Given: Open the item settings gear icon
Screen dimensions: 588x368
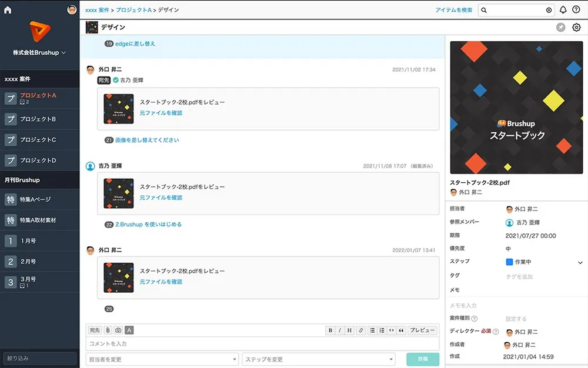Looking at the screenshot, I should click(576, 28).
